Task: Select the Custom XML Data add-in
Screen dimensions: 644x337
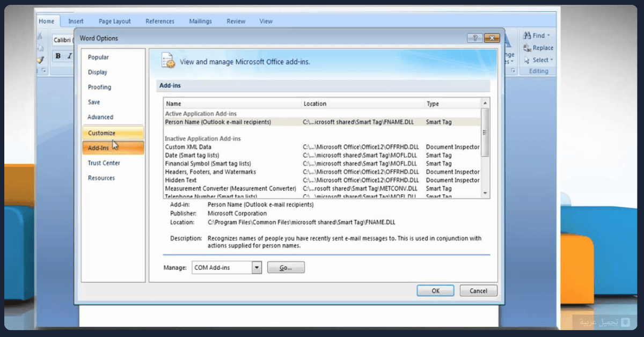Action: (322, 147)
